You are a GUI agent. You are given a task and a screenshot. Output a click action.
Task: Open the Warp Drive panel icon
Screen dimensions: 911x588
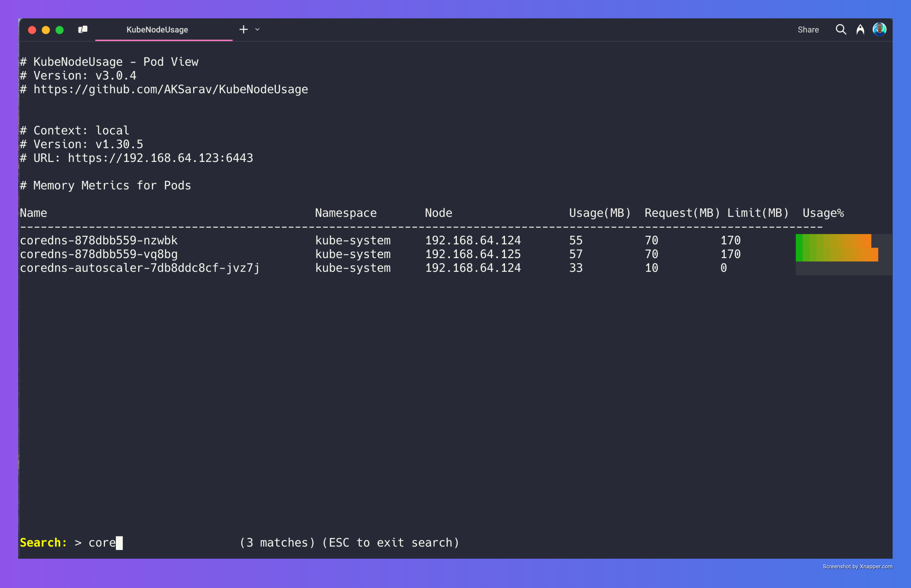coord(83,29)
